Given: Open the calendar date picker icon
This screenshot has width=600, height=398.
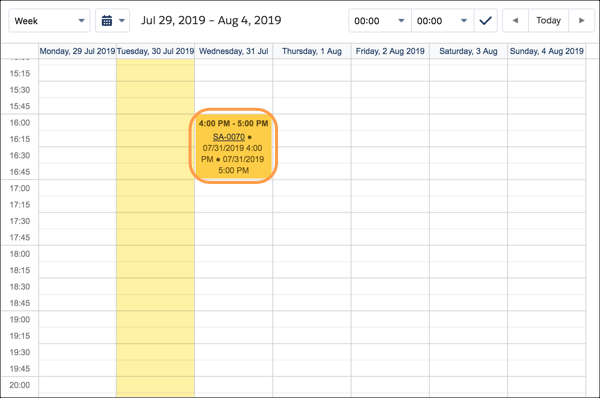Looking at the screenshot, I should [107, 21].
